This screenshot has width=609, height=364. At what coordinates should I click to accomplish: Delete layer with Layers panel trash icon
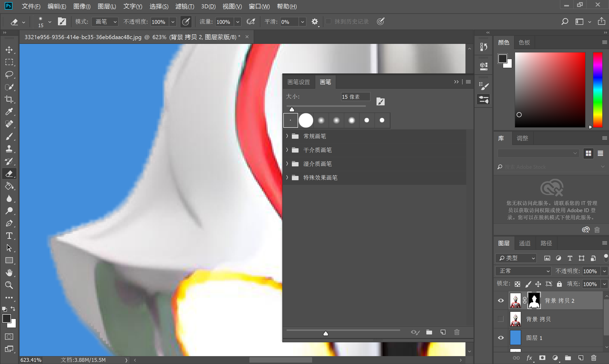(594, 358)
